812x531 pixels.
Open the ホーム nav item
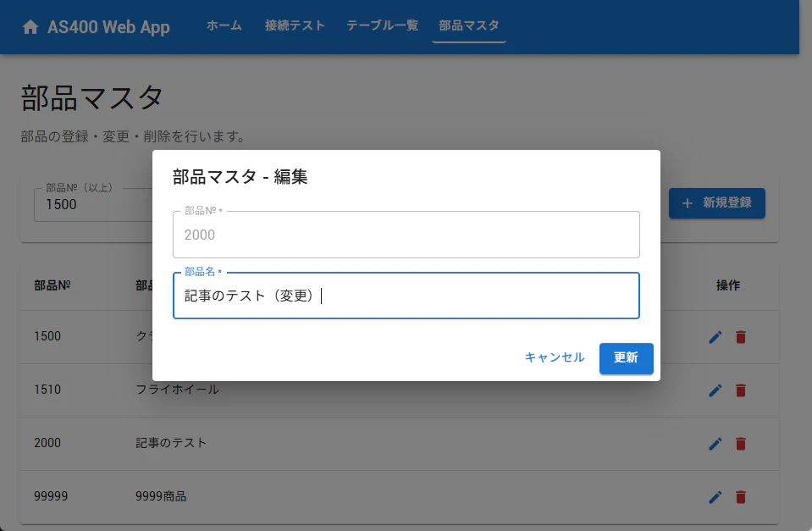pos(224,25)
